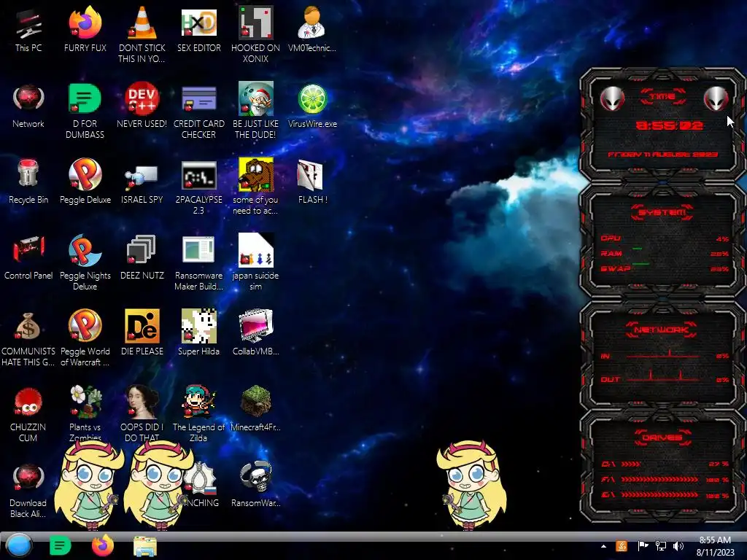Open the green document app on taskbar
Image resolution: width=747 pixels, height=560 pixels.
point(60,545)
